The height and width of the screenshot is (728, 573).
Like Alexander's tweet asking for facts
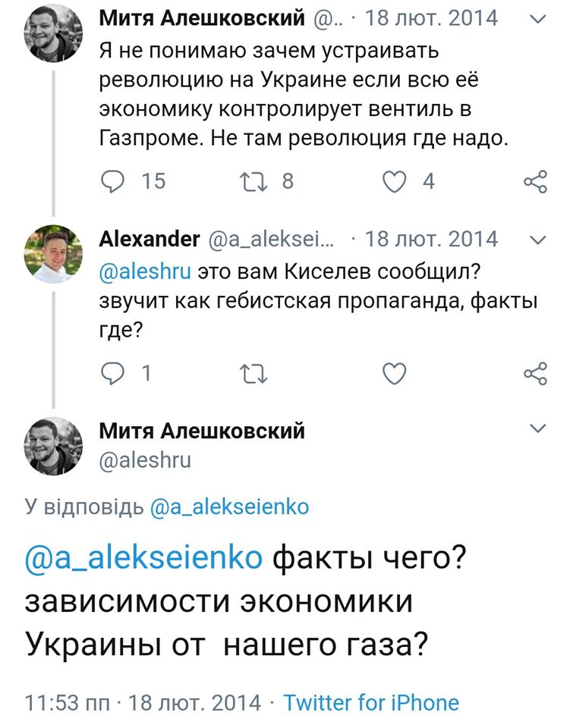tap(393, 371)
